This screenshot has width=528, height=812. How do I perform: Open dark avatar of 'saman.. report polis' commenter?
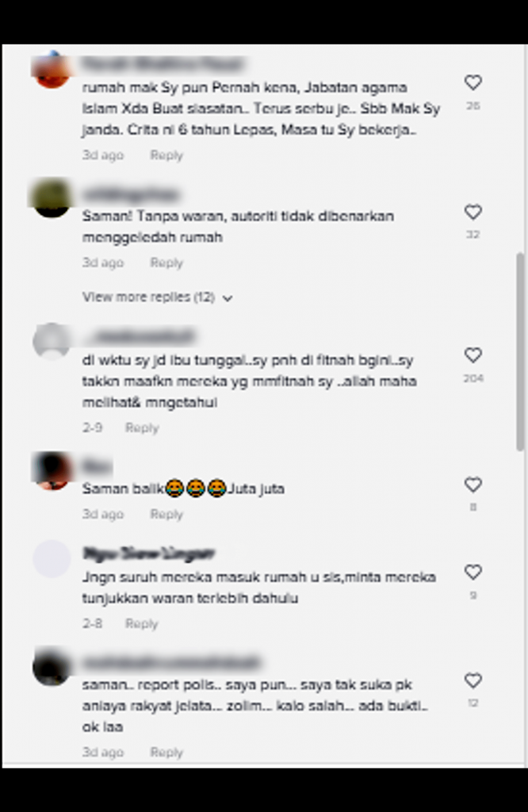point(52,667)
